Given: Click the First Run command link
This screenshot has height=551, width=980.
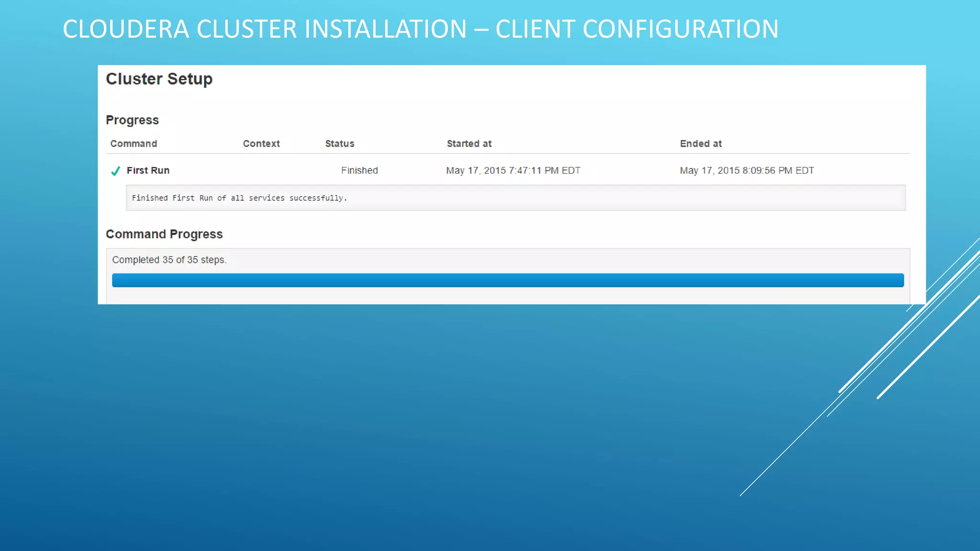Looking at the screenshot, I should click(148, 170).
